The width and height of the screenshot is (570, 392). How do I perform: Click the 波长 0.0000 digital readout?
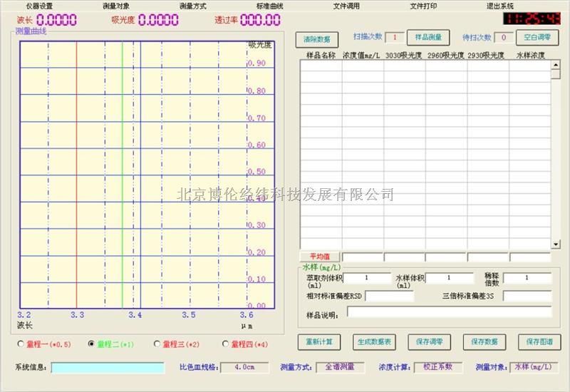tap(57, 20)
